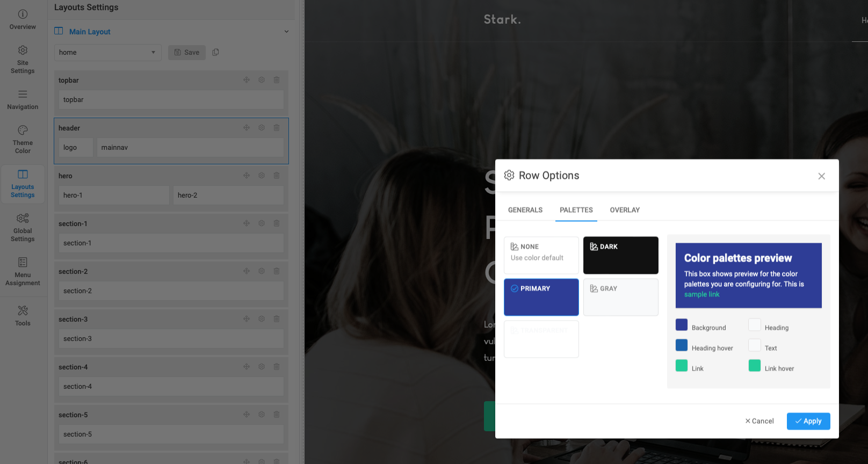
Task: Select the section-4 block
Action: click(171, 387)
